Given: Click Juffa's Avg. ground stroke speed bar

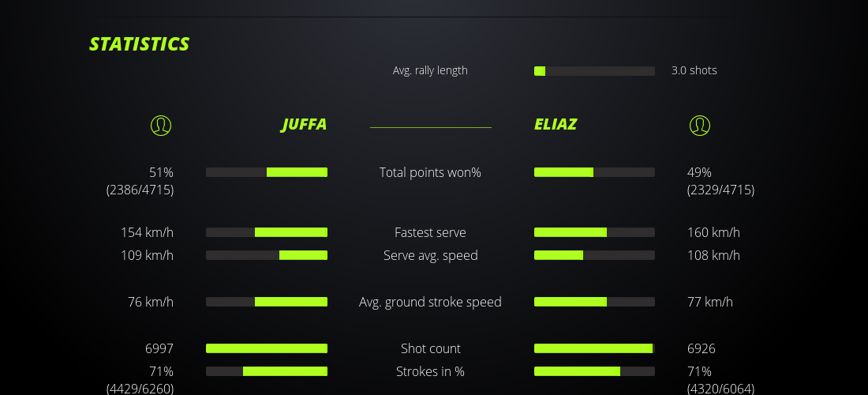Looking at the screenshot, I should (x=267, y=302).
